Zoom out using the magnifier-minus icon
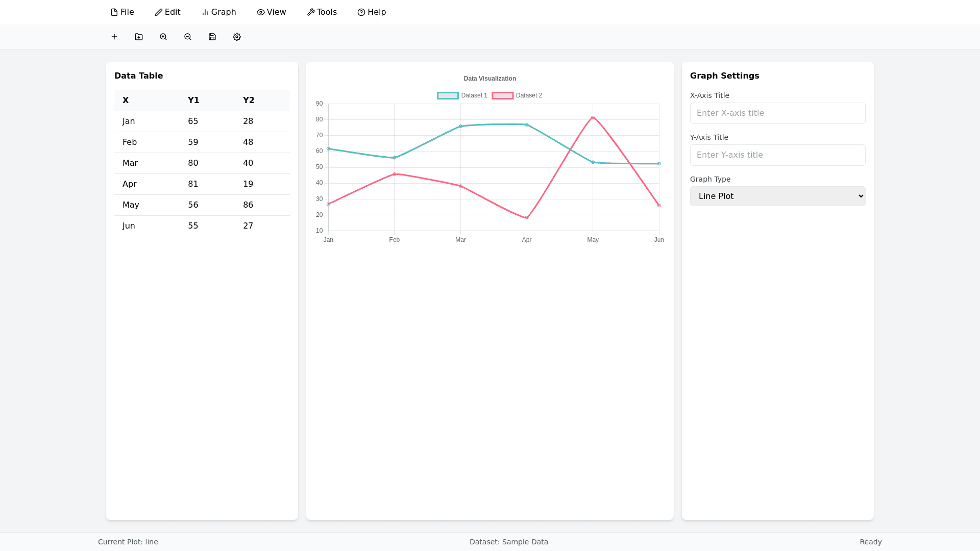Image resolution: width=980 pixels, height=551 pixels. [187, 37]
